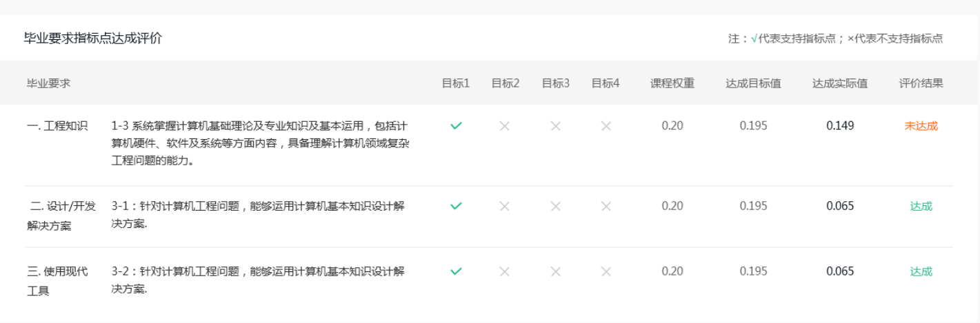Click the 评价结果 column header

pyautogui.click(x=921, y=83)
